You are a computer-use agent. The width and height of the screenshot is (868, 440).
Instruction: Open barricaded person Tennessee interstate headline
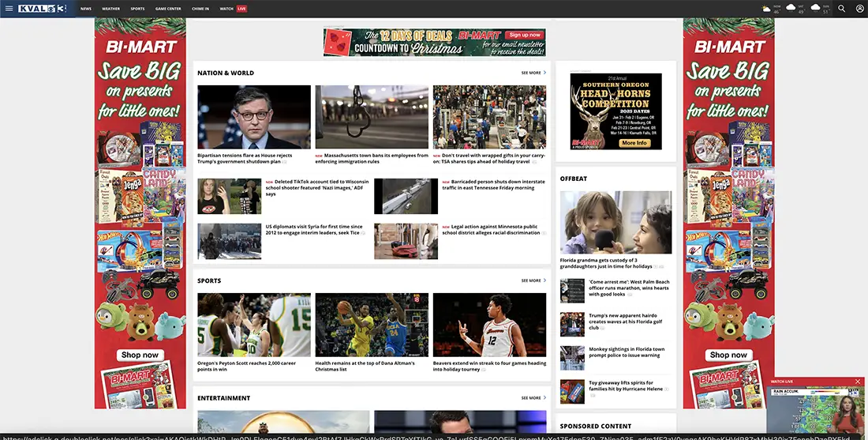pos(494,185)
